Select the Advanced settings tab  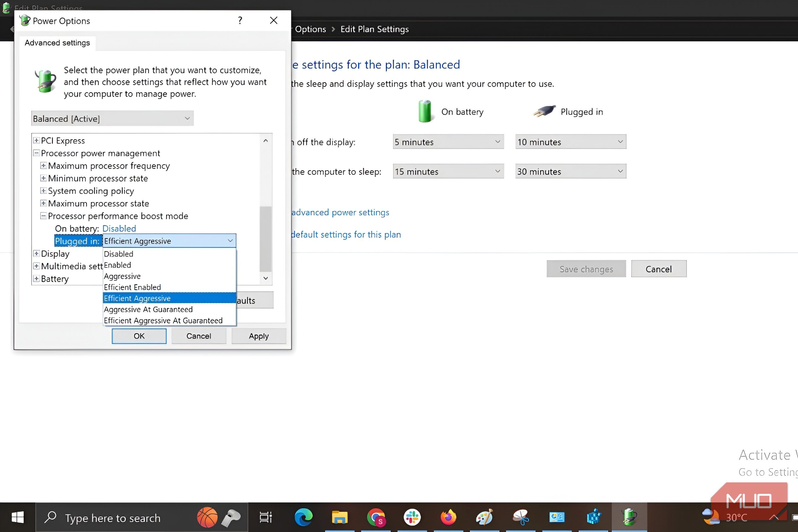(57, 43)
